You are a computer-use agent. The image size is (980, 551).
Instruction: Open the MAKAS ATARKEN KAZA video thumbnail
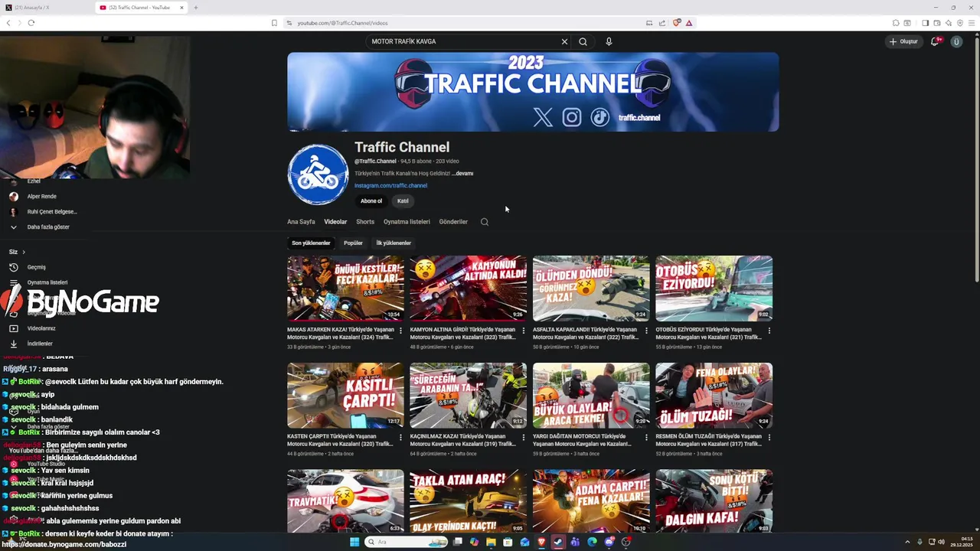[x=345, y=288]
